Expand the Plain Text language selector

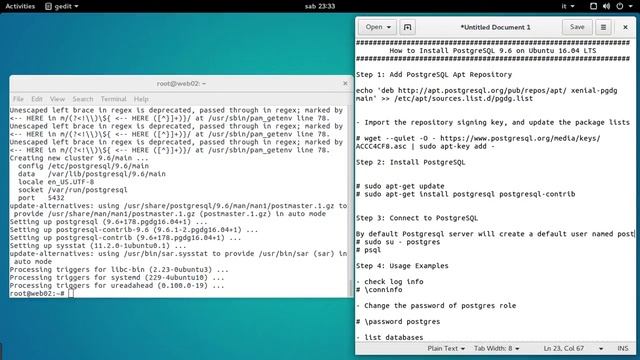pyautogui.click(x=446, y=348)
